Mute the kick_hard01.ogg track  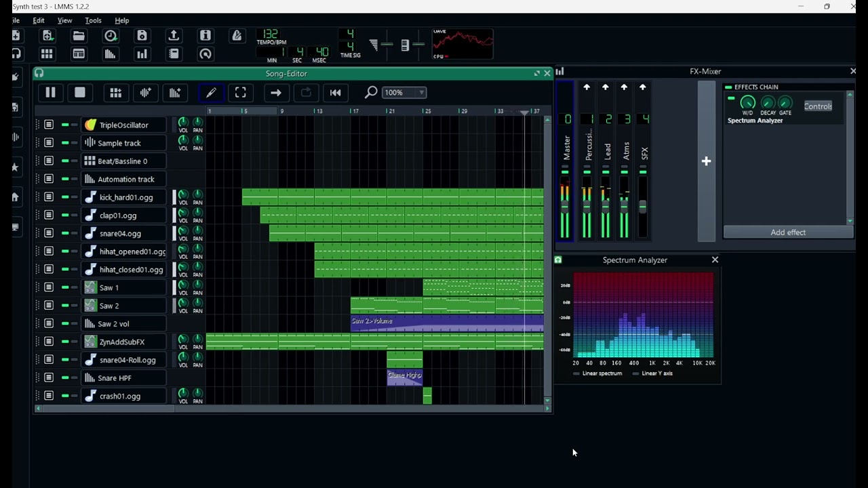tap(65, 197)
